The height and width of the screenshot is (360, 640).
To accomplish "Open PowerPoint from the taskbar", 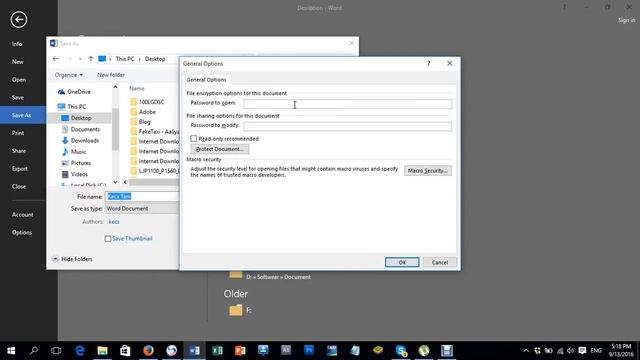I will [240, 351].
